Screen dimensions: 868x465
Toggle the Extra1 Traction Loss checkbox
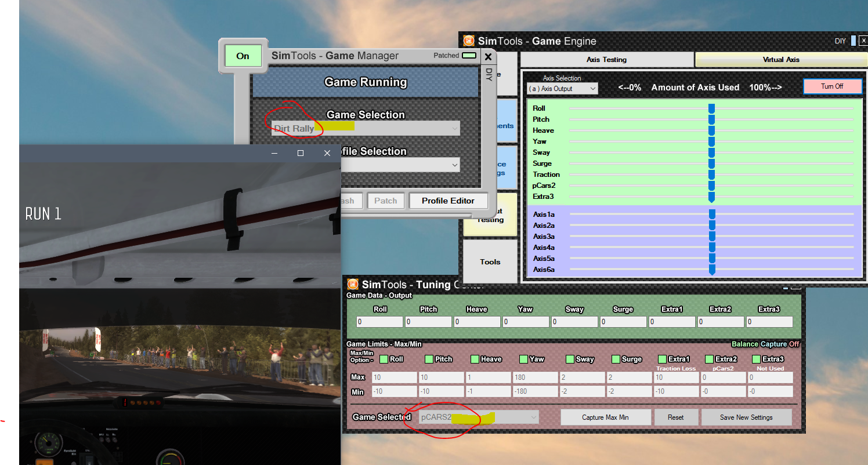663,359
